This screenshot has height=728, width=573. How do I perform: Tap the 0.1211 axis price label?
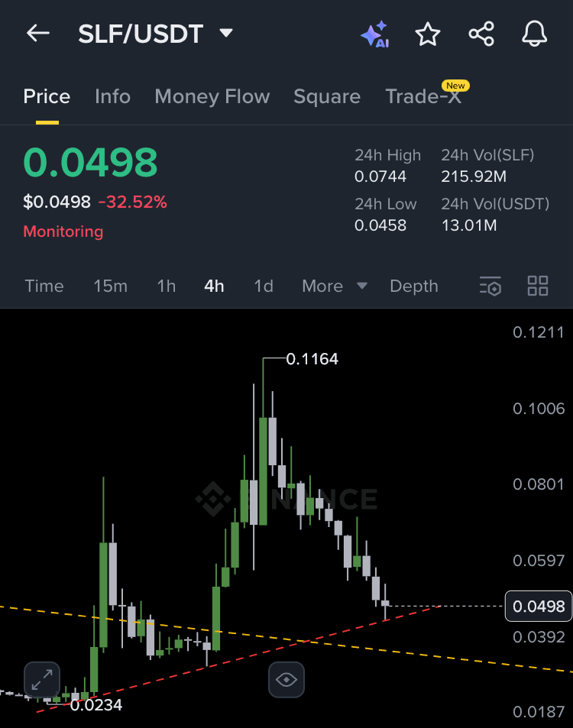pyautogui.click(x=539, y=332)
